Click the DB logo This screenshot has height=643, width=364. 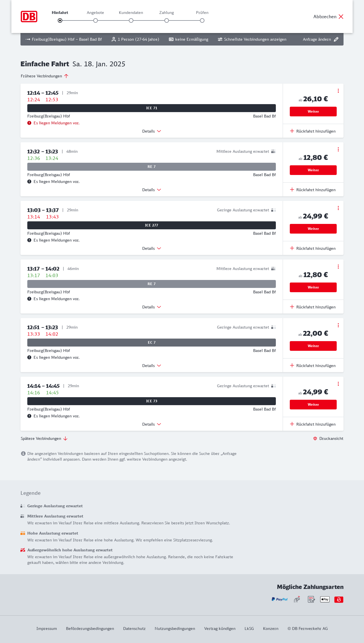pos(29,17)
